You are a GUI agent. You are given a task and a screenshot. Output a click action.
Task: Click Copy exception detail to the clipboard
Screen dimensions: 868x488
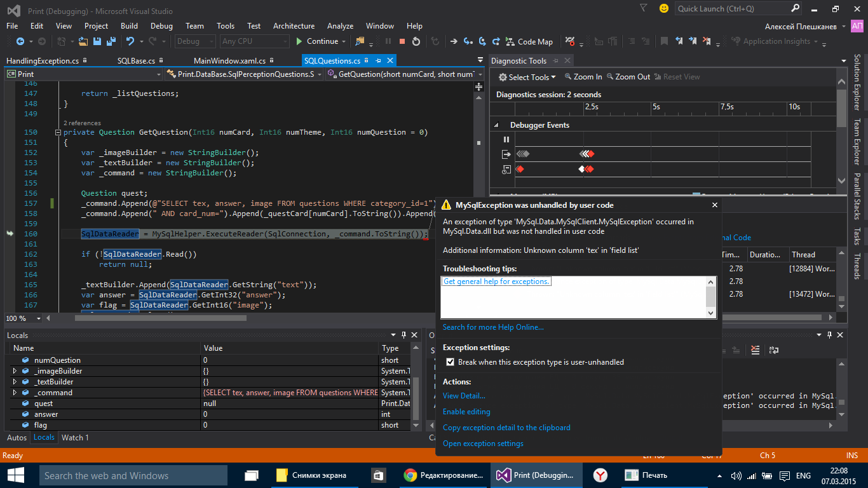tap(506, 428)
